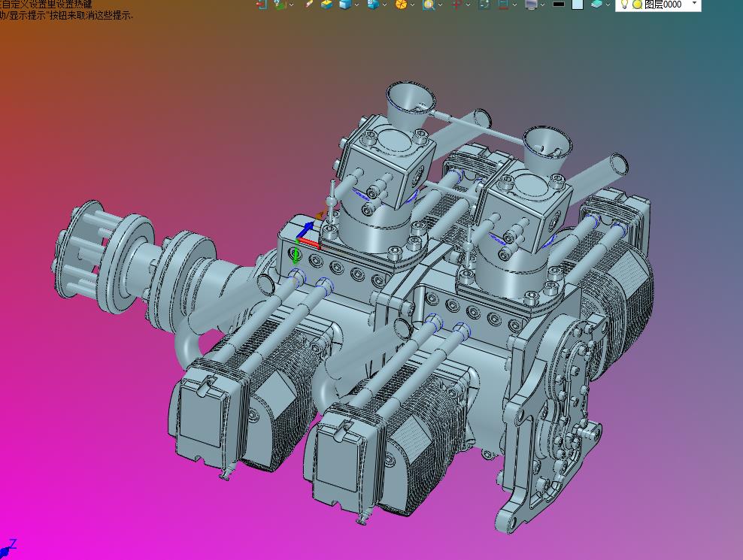Click the black color swatch
This screenshot has height=560, width=743.
558,4
